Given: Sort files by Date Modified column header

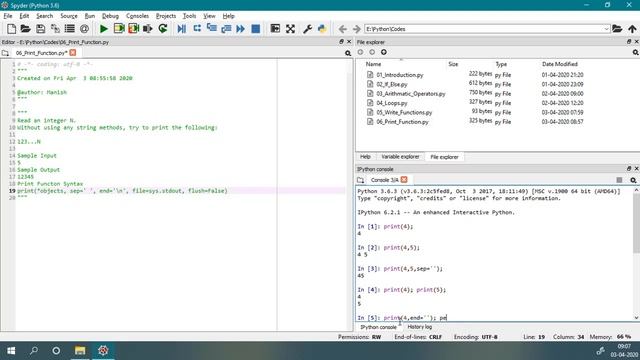Looking at the screenshot, I should (560, 64).
